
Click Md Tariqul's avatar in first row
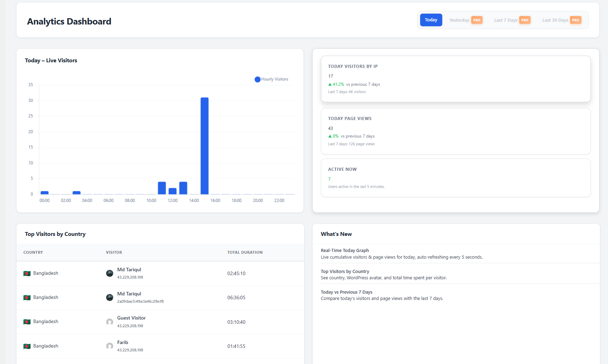click(x=110, y=273)
